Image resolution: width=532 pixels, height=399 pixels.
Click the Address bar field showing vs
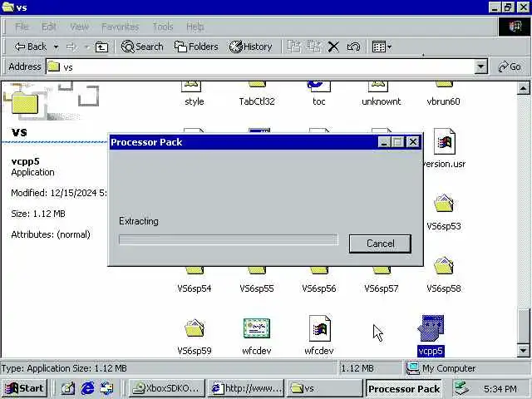(x=260, y=66)
